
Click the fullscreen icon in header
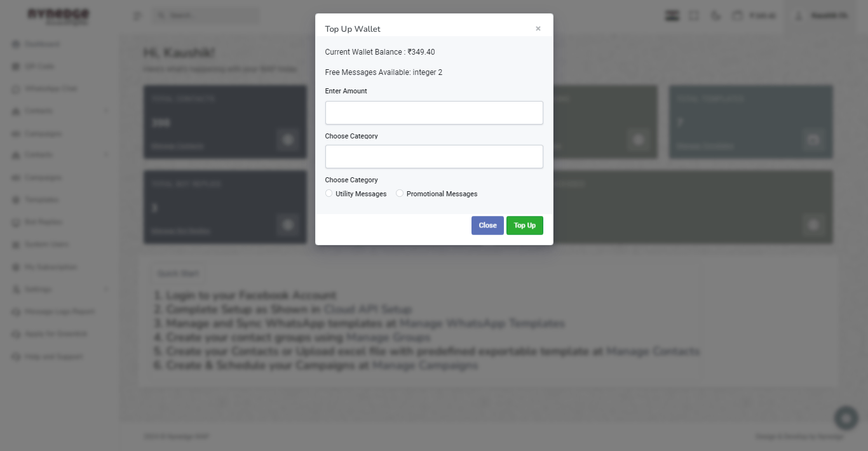tap(694, 16)
